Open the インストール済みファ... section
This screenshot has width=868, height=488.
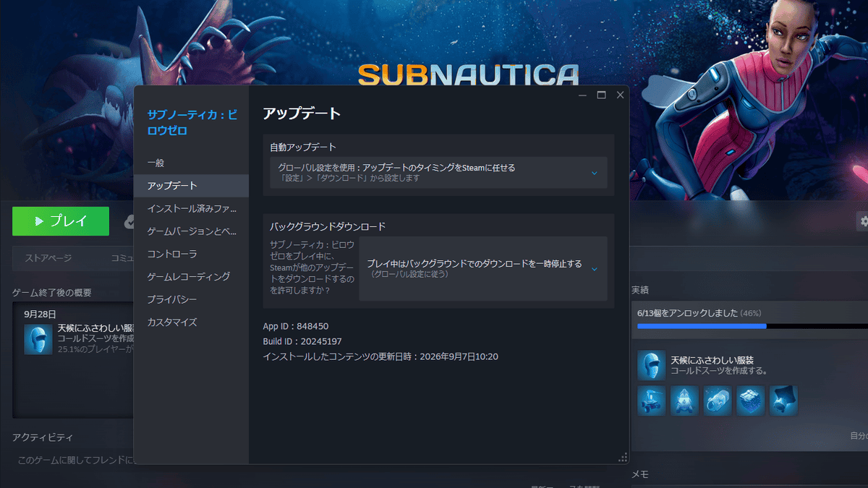tap(191, 209)
